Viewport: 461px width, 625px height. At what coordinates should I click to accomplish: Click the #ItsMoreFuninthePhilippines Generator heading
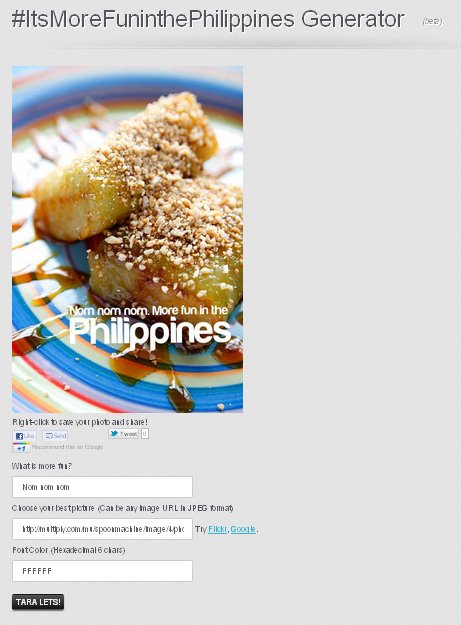pyautogui.click(x=208, y=19)
